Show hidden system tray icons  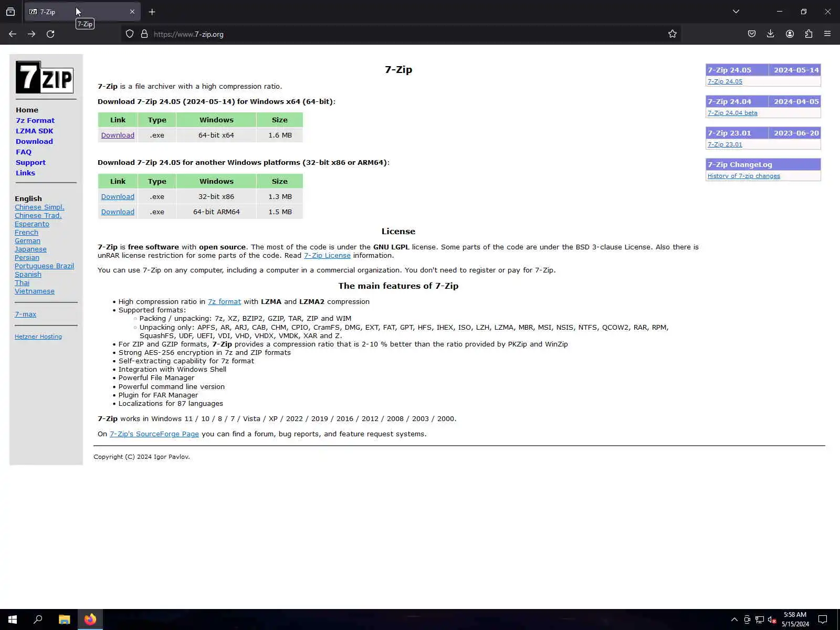click(x=734, y=619)
